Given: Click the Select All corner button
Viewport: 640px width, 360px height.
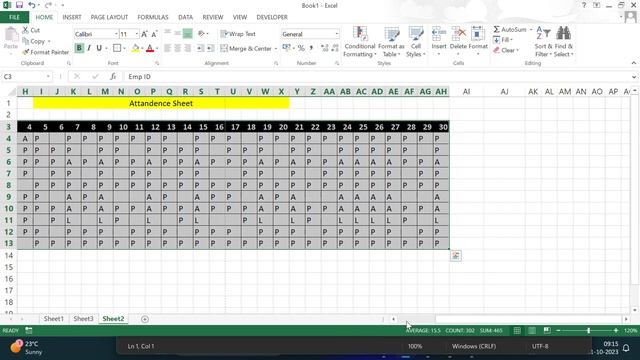Looking at the screenshot, I should point(11,91).
